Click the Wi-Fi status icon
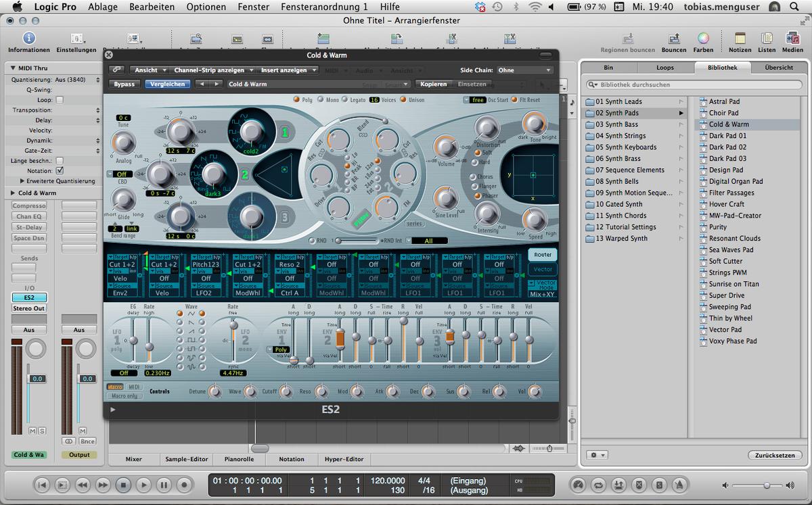This screenshot has width=812, height=505. click(x=535, y=7)
